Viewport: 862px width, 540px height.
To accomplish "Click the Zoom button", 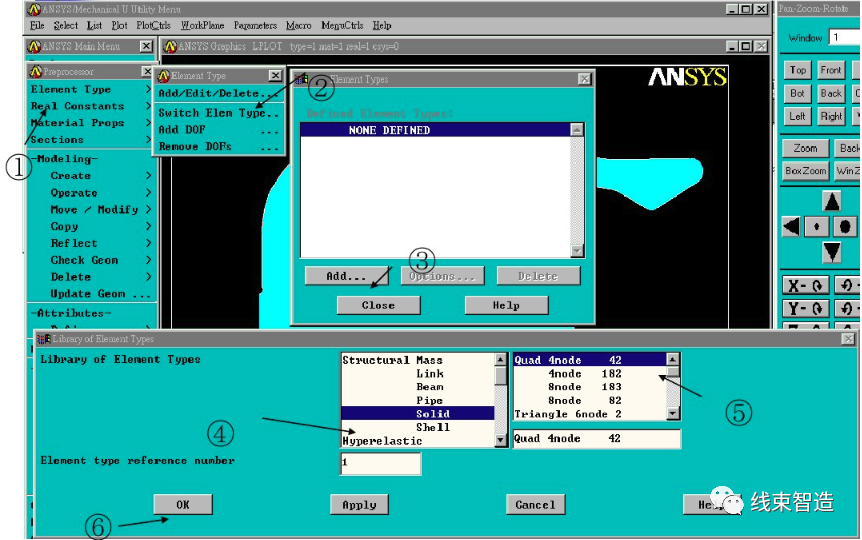I will [x=805, y=148].
